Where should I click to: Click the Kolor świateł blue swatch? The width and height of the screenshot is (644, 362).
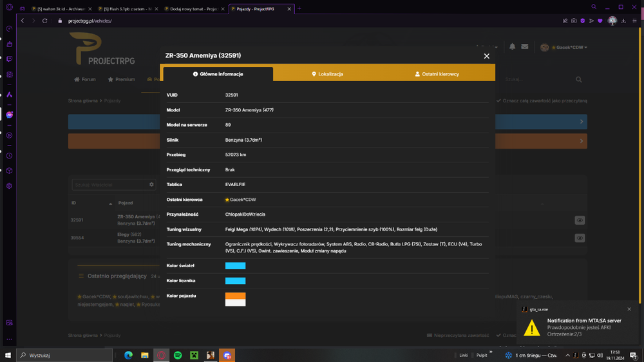click(235, 266)
